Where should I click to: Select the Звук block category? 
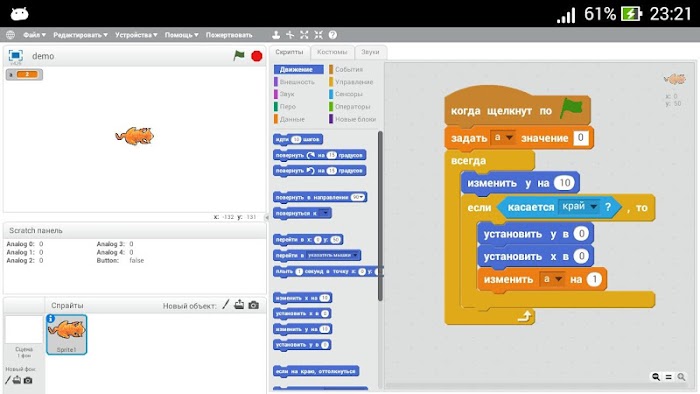pyautogui.click(x=284, y=94)
